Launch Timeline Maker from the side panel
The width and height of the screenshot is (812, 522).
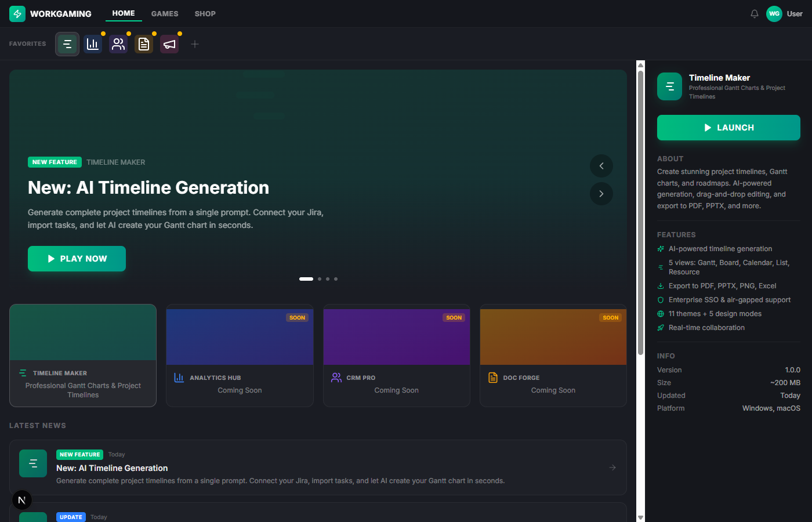728,127
